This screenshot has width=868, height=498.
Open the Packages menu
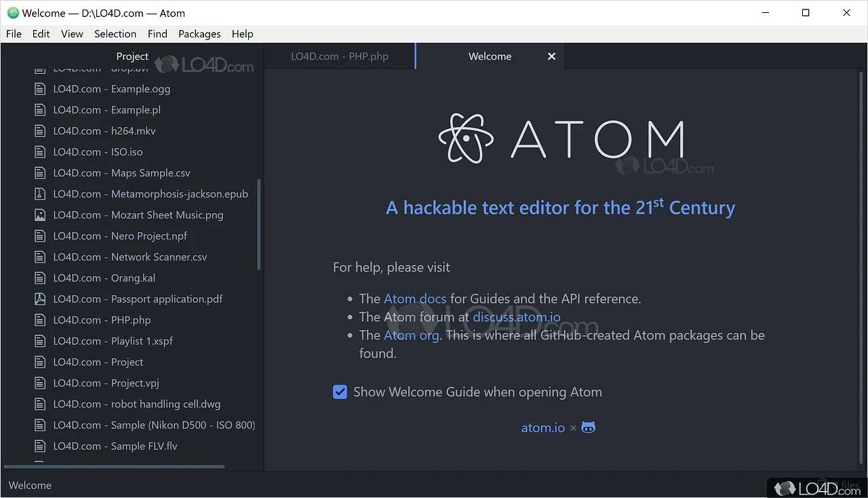(x=199, y=34)
